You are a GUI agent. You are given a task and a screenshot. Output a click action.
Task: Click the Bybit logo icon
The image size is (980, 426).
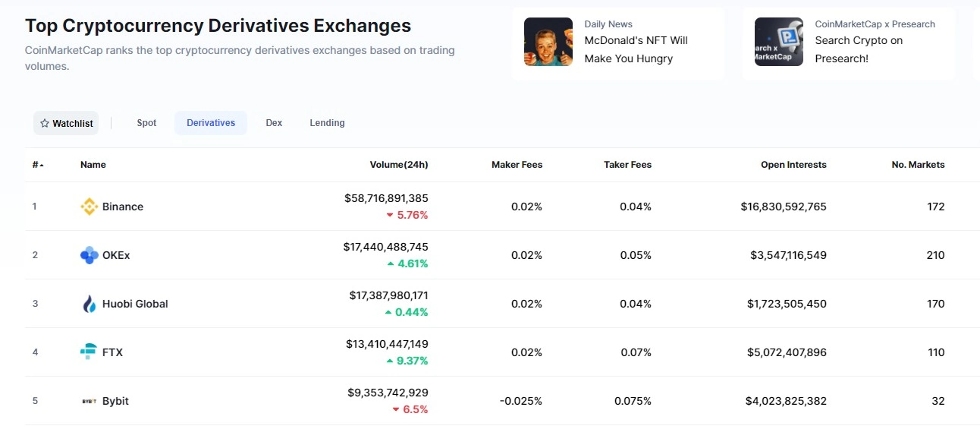point(89,401)
